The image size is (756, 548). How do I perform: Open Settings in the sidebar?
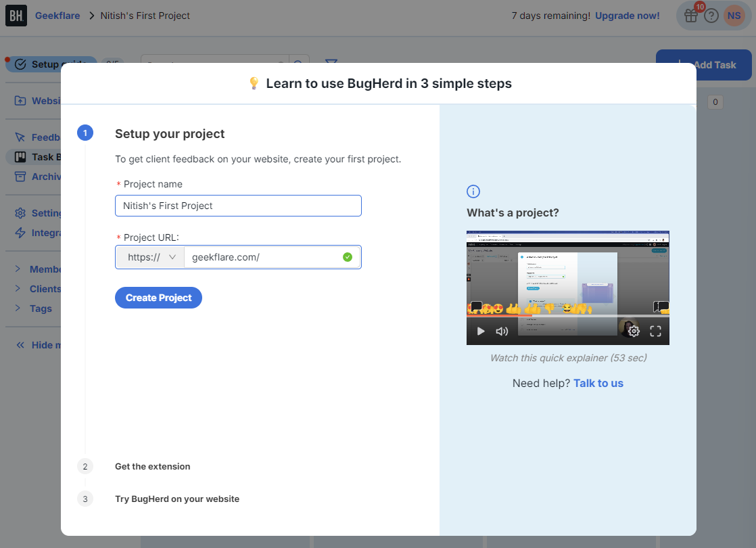click(x=38, y=213)
